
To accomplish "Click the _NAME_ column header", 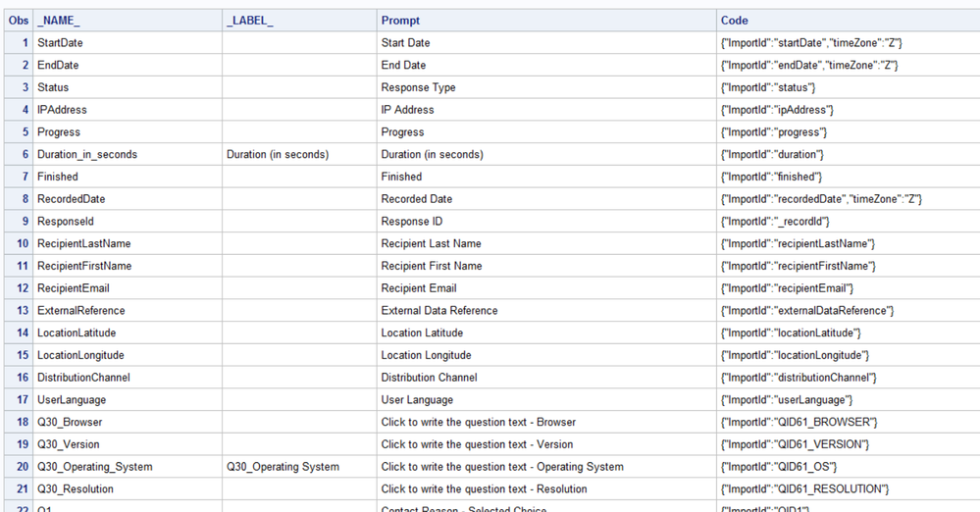I will 59,21.
